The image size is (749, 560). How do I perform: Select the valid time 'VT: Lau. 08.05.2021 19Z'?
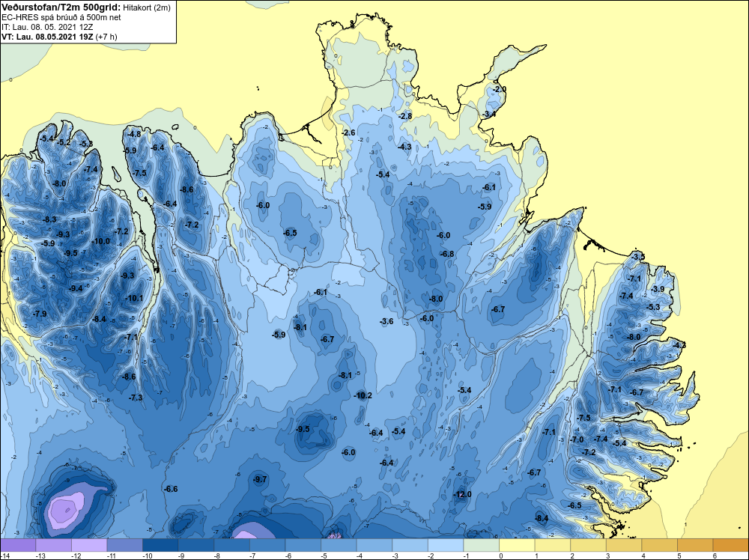[x=47, y=37]
